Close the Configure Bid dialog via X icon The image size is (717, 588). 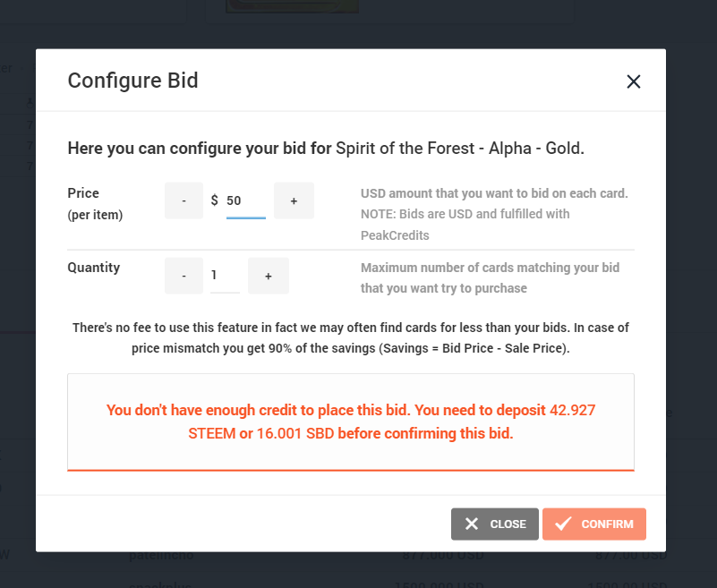pos(634,81)
